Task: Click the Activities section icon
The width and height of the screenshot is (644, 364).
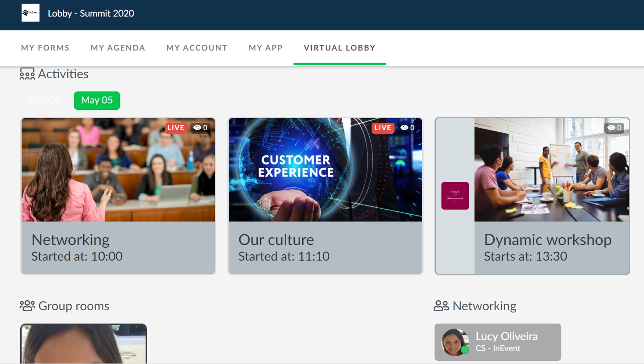Action: tap(27, 74)
